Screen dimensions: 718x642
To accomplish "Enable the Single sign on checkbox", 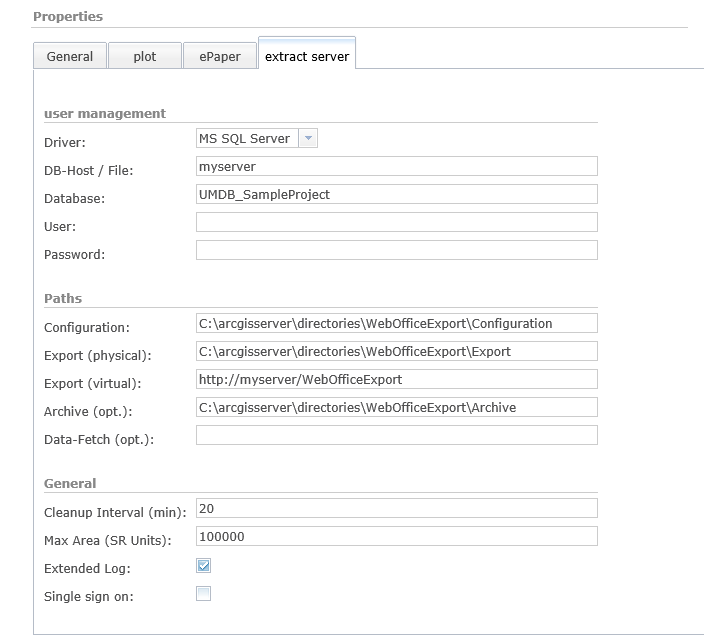I will tap(204, 594).
